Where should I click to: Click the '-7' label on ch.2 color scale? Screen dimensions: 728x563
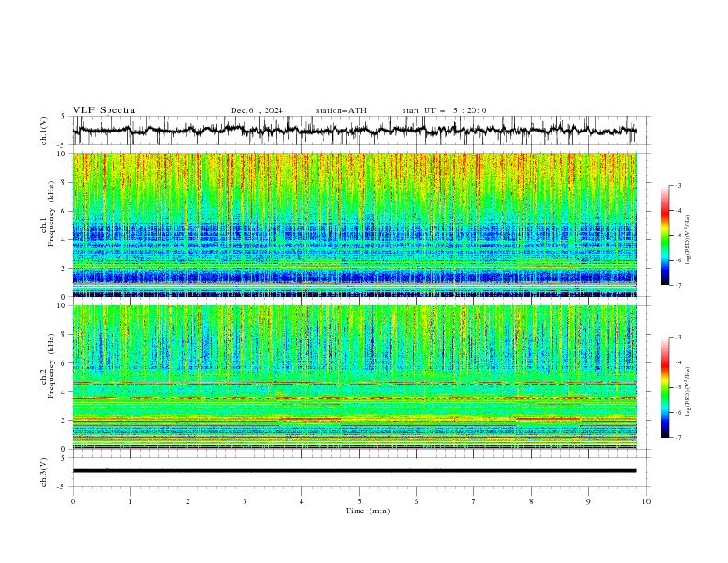click(677, 437)
